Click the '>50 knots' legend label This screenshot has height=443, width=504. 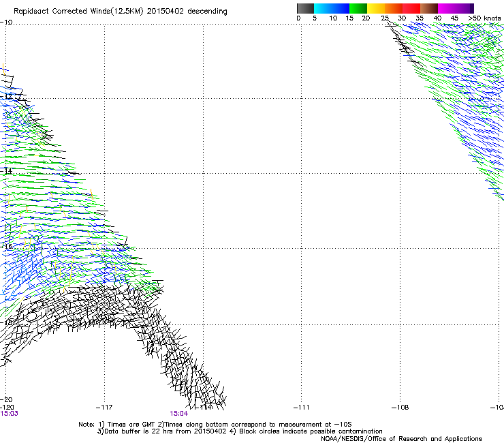pos(484,18)
